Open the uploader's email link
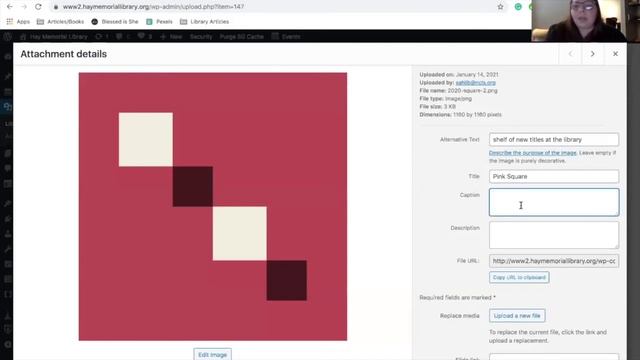This screenshot has width=640, height=360. (x=476, y=82)
